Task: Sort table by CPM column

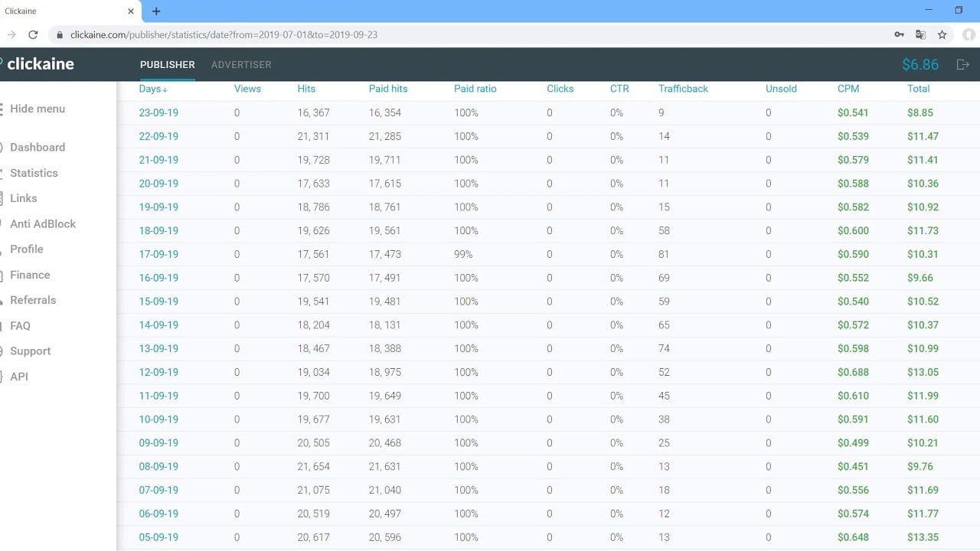Action: click(x=848, y=89)
